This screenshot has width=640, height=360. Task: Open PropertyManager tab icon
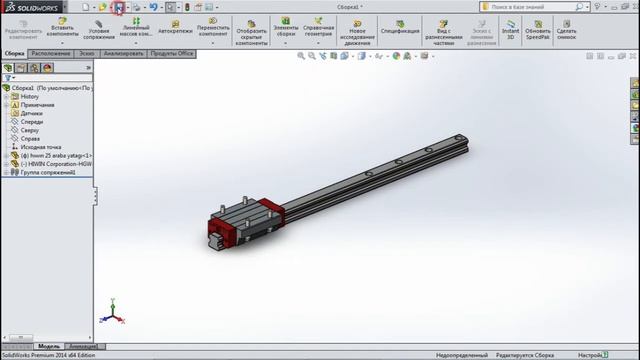(21, 68)
